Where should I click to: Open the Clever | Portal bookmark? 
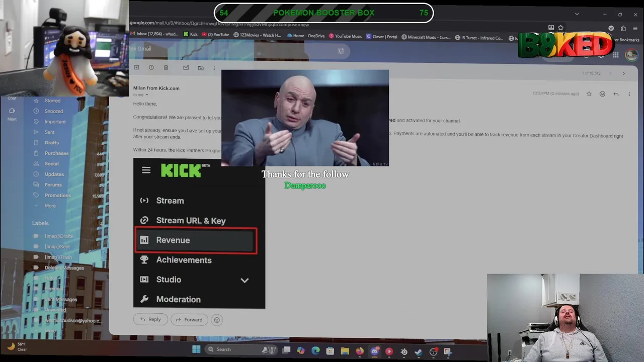click(381, 37)
